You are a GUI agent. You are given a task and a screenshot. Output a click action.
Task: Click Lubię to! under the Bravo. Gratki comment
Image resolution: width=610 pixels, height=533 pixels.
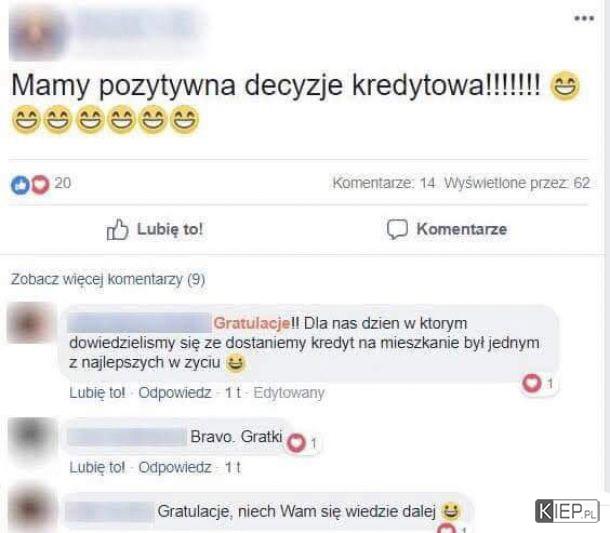coord(97,468)
